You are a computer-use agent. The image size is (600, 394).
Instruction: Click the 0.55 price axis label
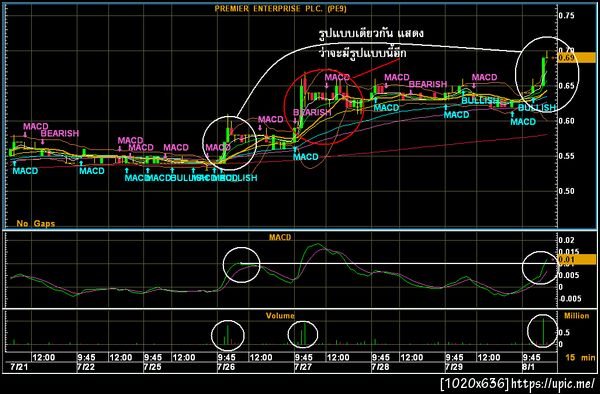(566, 156)
